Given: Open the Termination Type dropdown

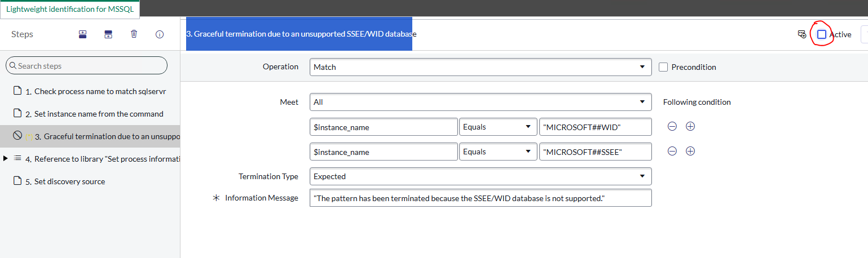Looking at the screenshot, I should pos(481,176).
